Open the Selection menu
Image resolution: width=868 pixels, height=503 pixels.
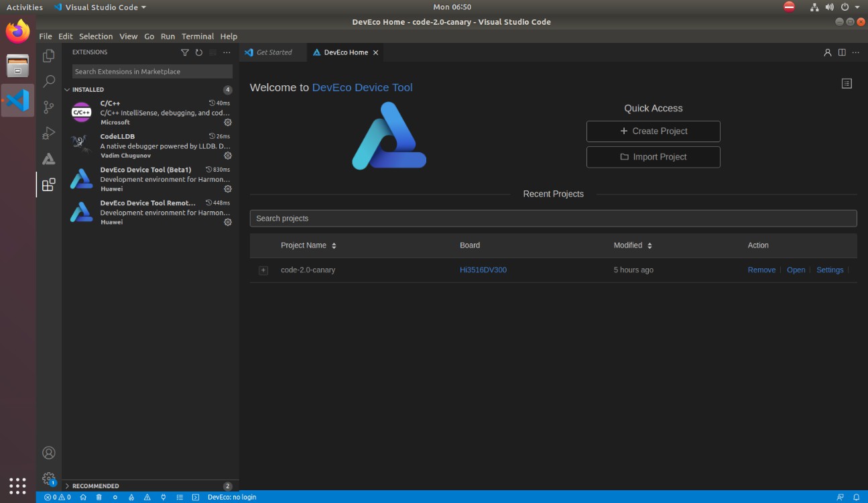[96, 36]
